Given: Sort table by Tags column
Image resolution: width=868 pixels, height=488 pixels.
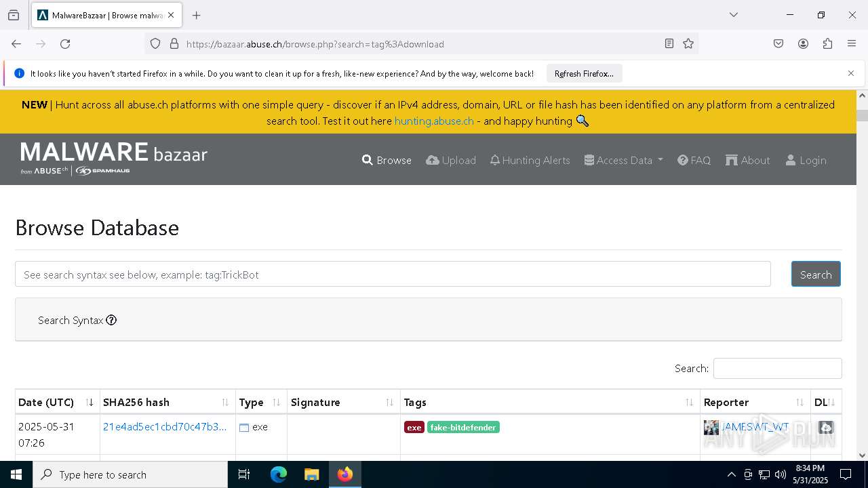Looking at the screenshot, I should [x=550, y=402].
